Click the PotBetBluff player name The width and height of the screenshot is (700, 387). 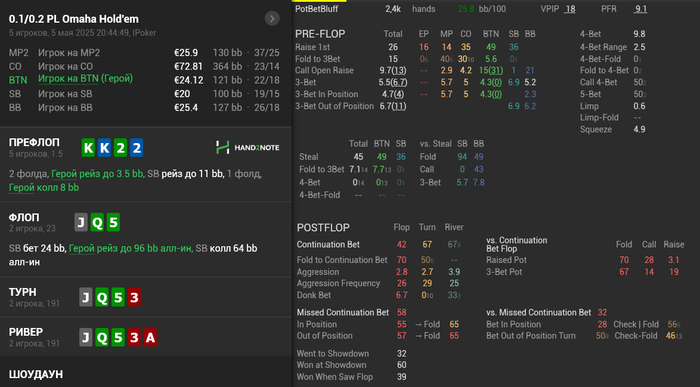[x=317, y=9]
